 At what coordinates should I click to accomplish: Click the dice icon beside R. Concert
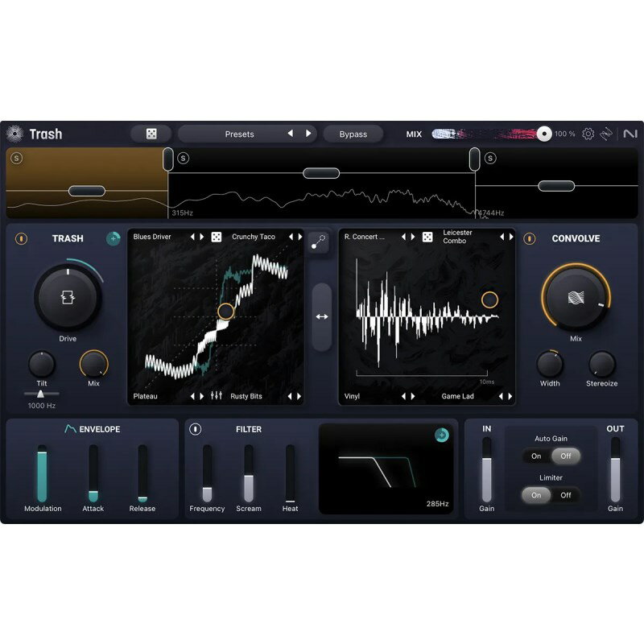click(427, 237)
